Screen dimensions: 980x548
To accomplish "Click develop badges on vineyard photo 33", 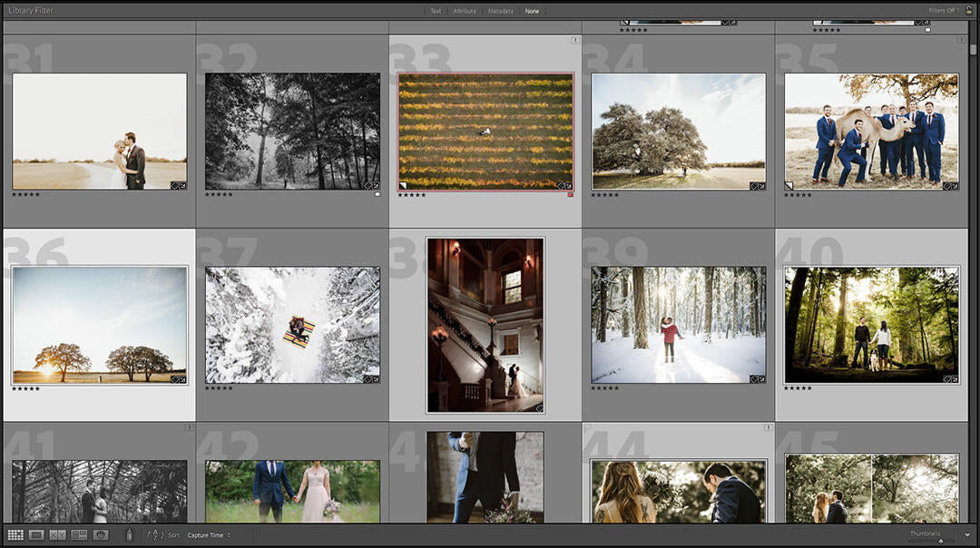I will (x=565, y=186).
